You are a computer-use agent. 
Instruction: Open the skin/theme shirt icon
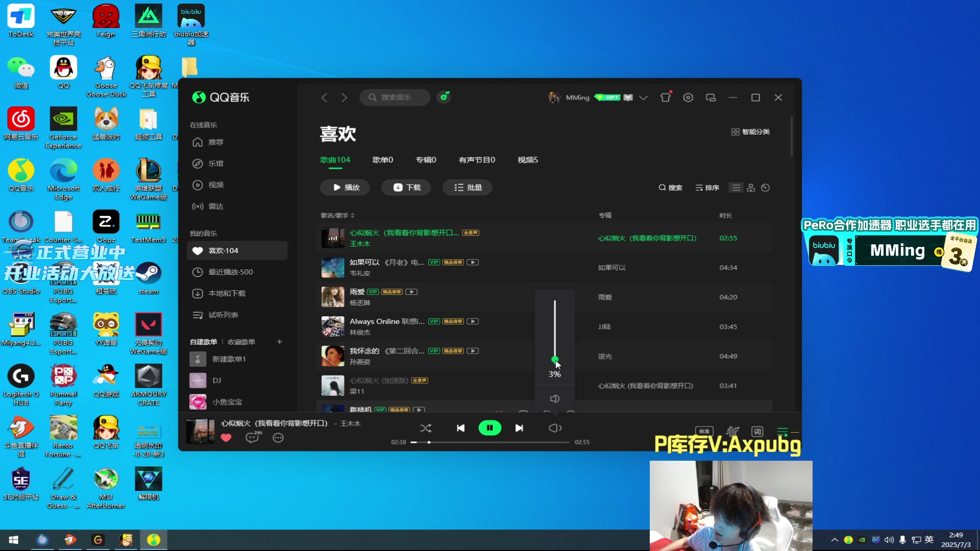point(666,97)
